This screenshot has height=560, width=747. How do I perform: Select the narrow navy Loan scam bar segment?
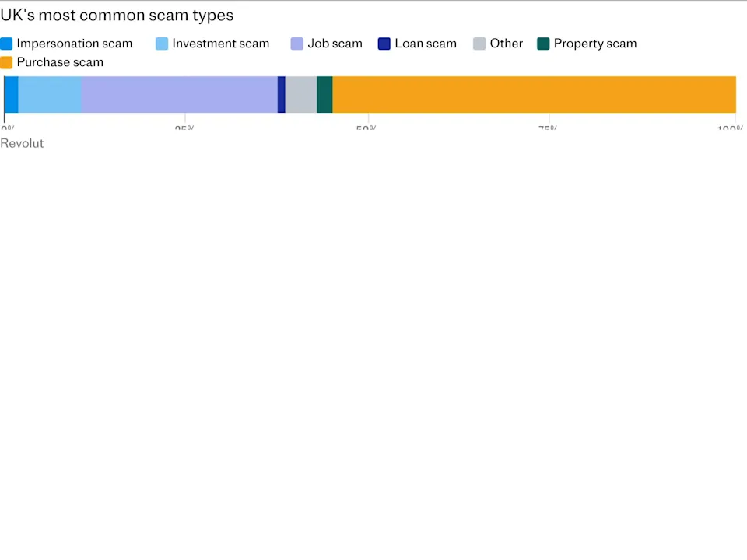[x=282, y=94]
